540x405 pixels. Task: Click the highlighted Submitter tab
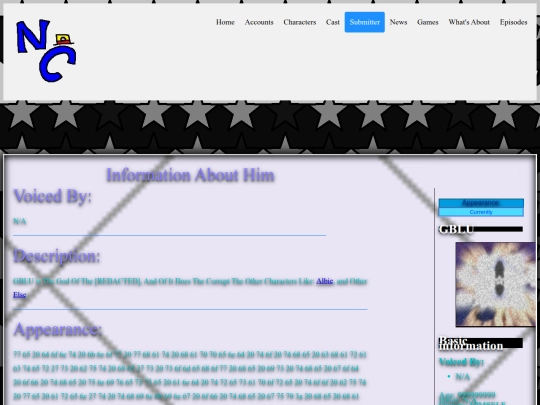tap(365, 22)
